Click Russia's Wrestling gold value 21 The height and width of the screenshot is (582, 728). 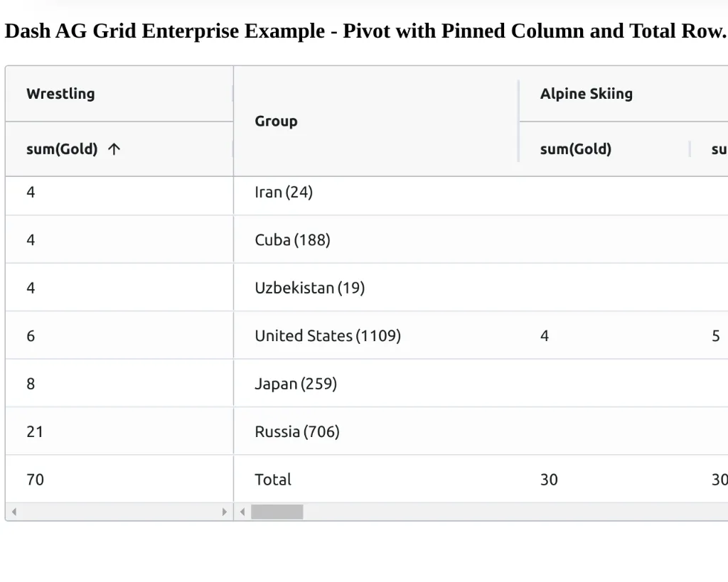pos(35,431)
